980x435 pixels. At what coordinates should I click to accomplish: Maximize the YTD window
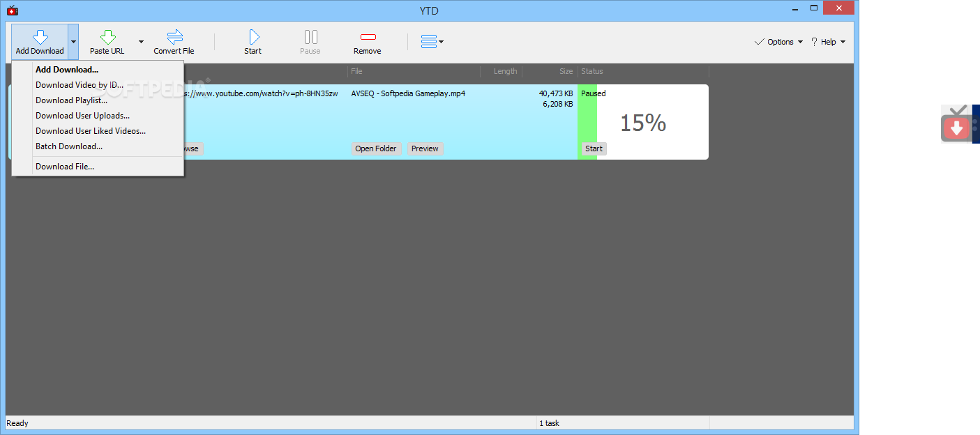tap(814, 8)
